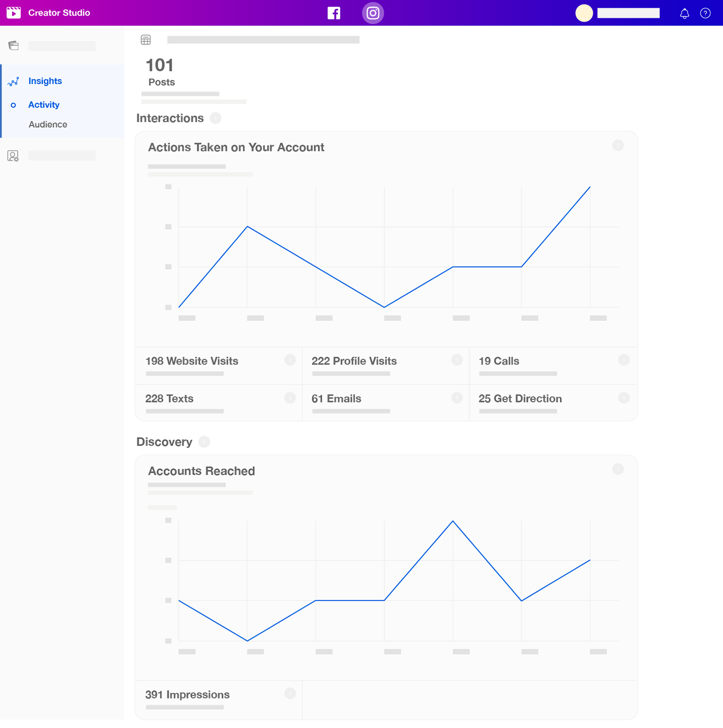Open the notifications bell
The height and width of the screenshot is (728, 723).
(684, 14)
